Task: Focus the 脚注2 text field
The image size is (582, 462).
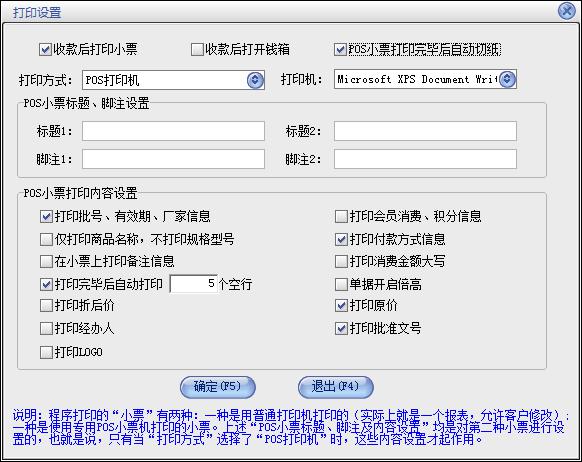Action: [425, 159]
